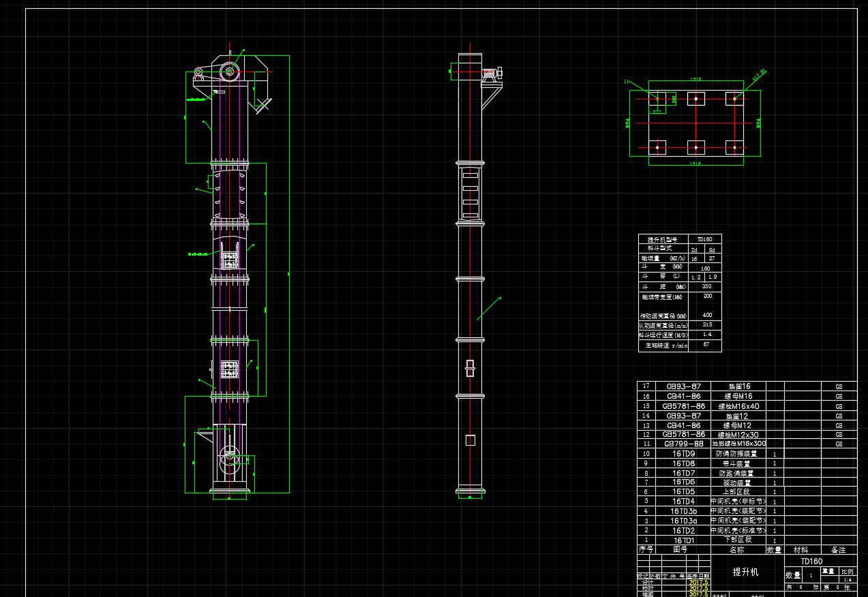The image size is (868, 597).
Task: Select the lower inspection door in the front view
Action: [229, 369]
